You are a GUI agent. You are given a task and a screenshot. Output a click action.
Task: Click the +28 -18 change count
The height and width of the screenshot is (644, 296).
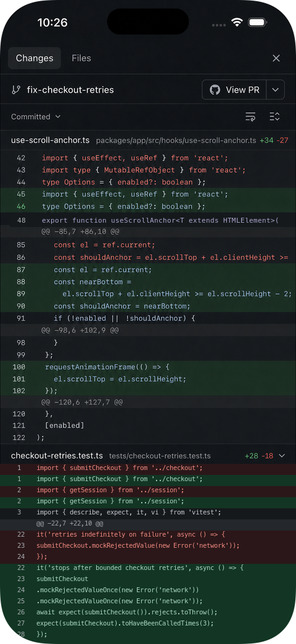click(259, 456)
